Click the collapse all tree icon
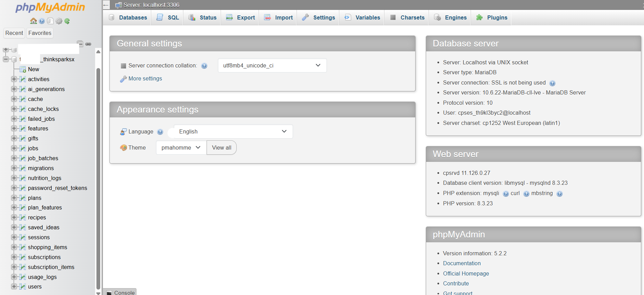Viewport: 644px width, 295px height. pos(80,43)
